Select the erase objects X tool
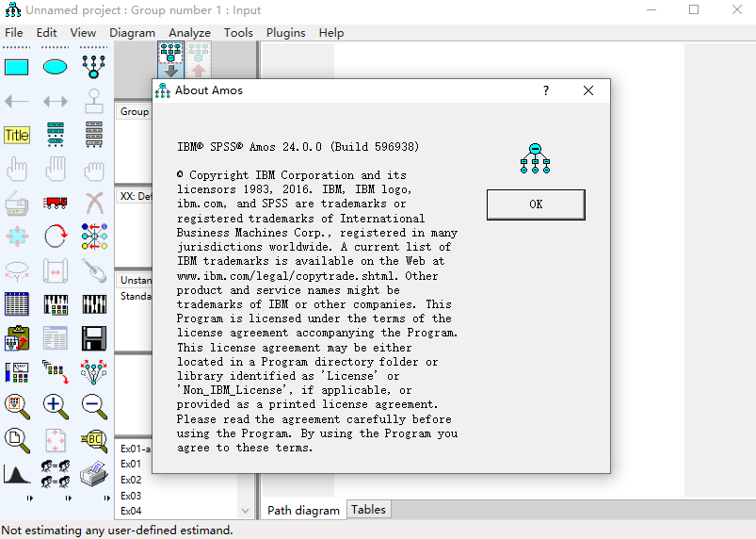The height and width of the screenshot is (539, 756). click(x=94, y=203)
